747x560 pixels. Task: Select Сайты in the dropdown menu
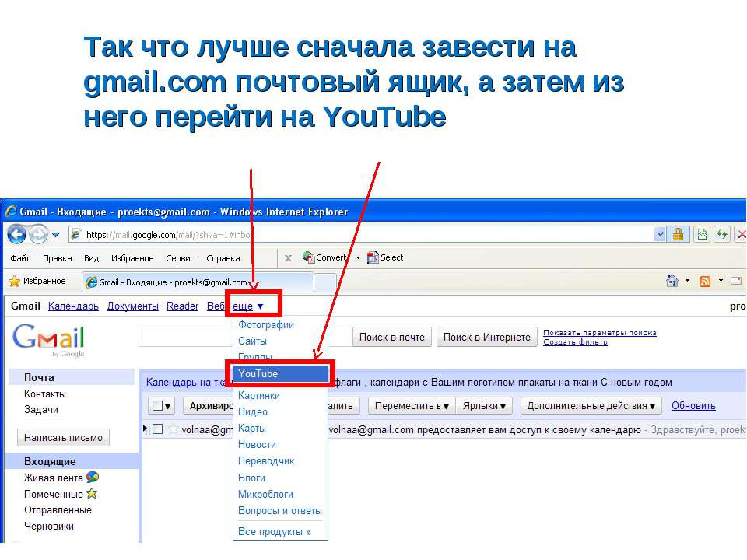point(252,341)
